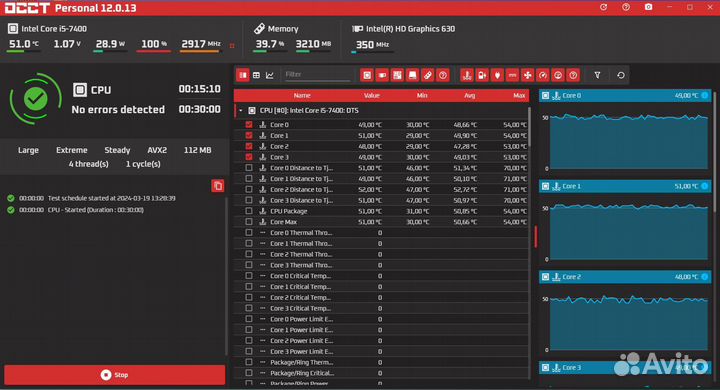Switch to the table-only monitoring view

tap(256, 75)
